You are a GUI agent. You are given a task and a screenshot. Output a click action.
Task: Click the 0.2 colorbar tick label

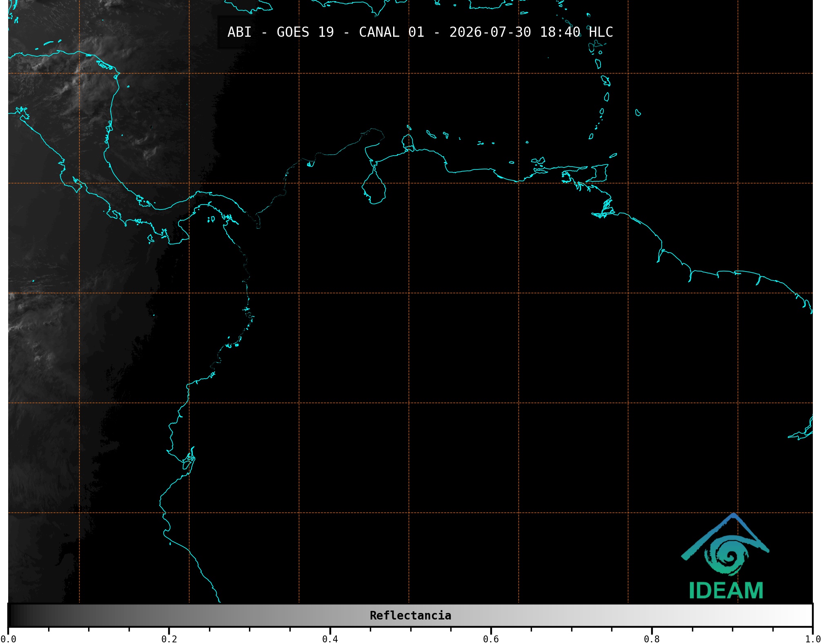(x=169, y=639)
